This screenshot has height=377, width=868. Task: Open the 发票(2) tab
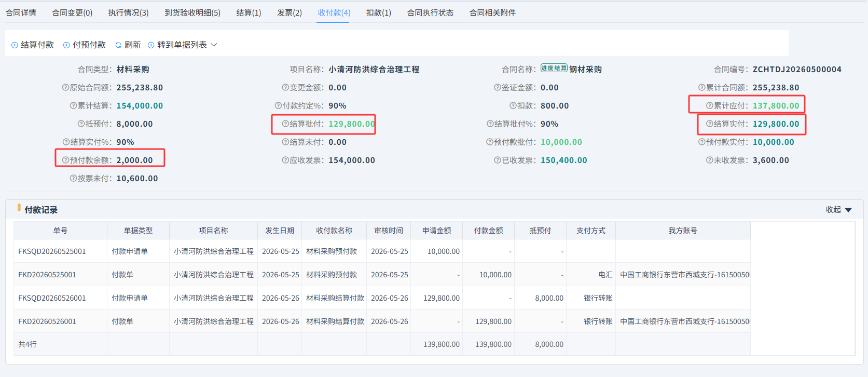pyautogui.click(x=290, y=12)
